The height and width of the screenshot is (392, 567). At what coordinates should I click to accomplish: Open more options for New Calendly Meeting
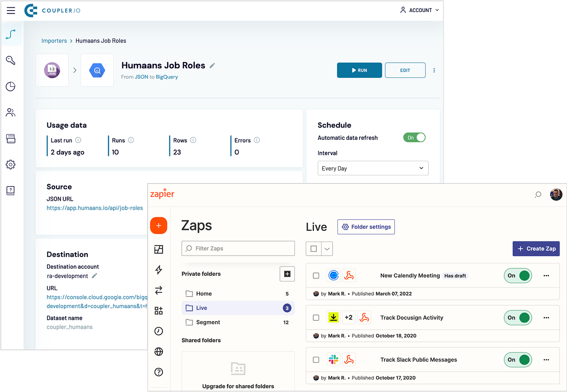546,276
